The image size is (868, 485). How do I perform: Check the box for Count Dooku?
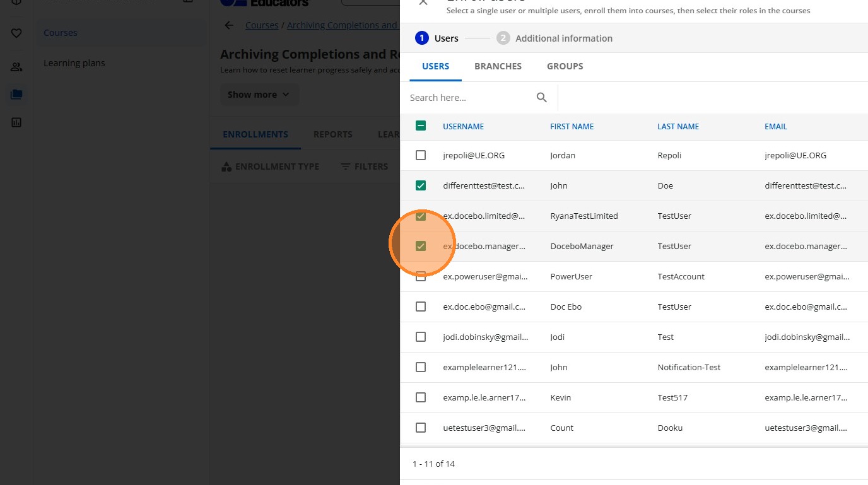pyautogui.click(x=421, y=428)
